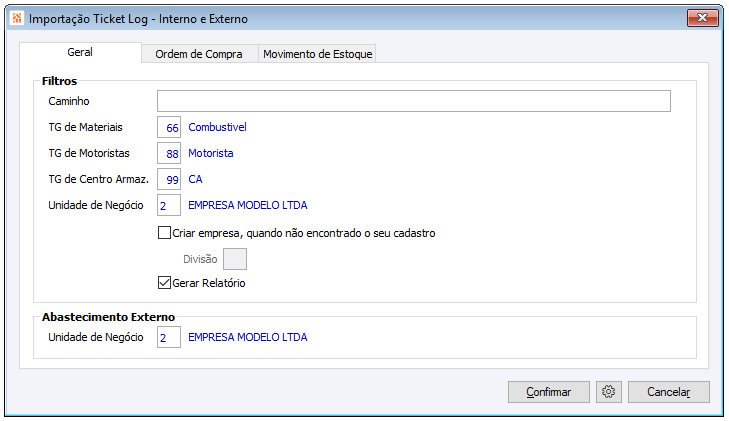Click the Cancelar button
Image resolution: width=729 pixels, height=421 pixels.
point(669,392)
